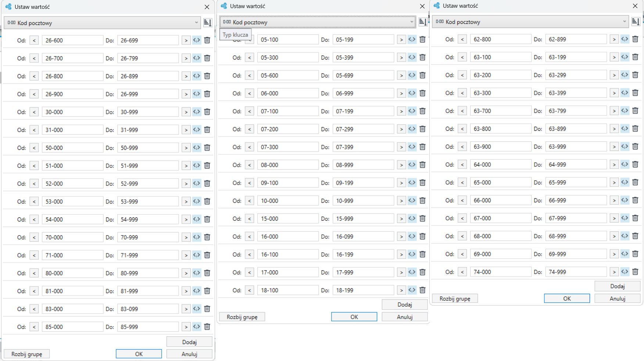644x361 pixels.
Task: Click Dodaj in the left window
Action: click(189, 342)
